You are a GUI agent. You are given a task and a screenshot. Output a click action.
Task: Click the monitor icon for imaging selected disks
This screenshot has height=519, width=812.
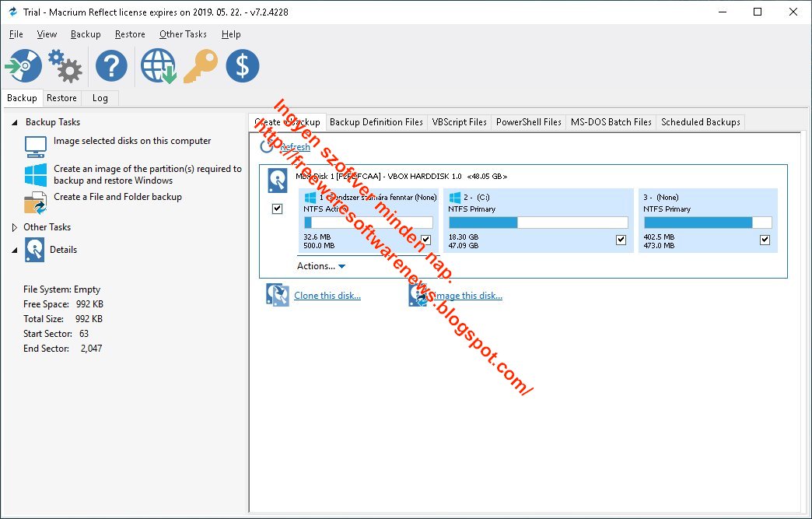point(36,146)
